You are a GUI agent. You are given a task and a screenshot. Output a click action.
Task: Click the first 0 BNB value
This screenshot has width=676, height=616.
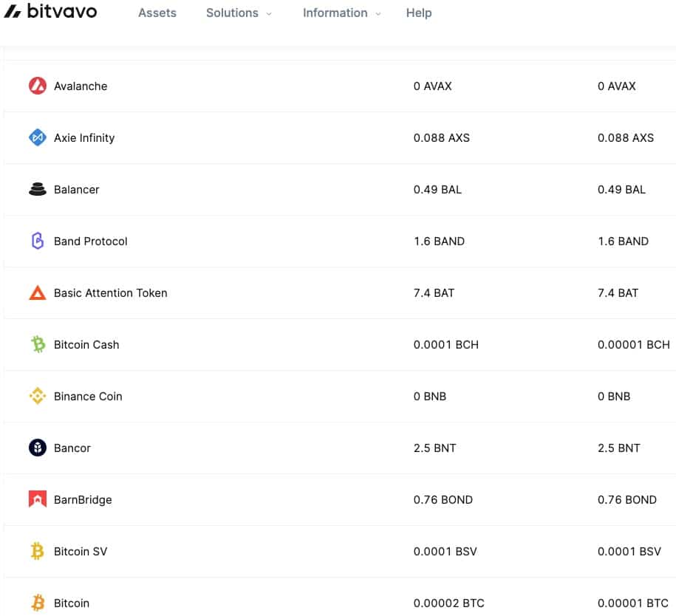[430, 397]
